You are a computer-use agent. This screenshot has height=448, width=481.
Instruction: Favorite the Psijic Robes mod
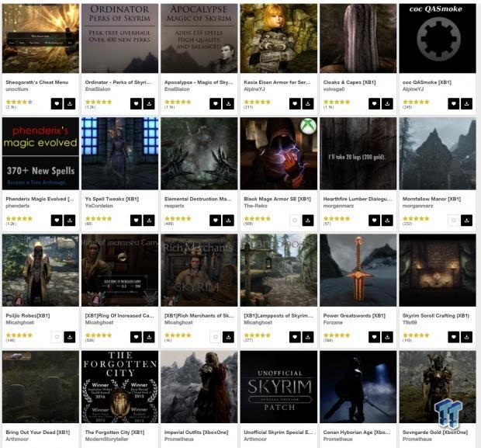pyautogui.click(x=57, y=337)
